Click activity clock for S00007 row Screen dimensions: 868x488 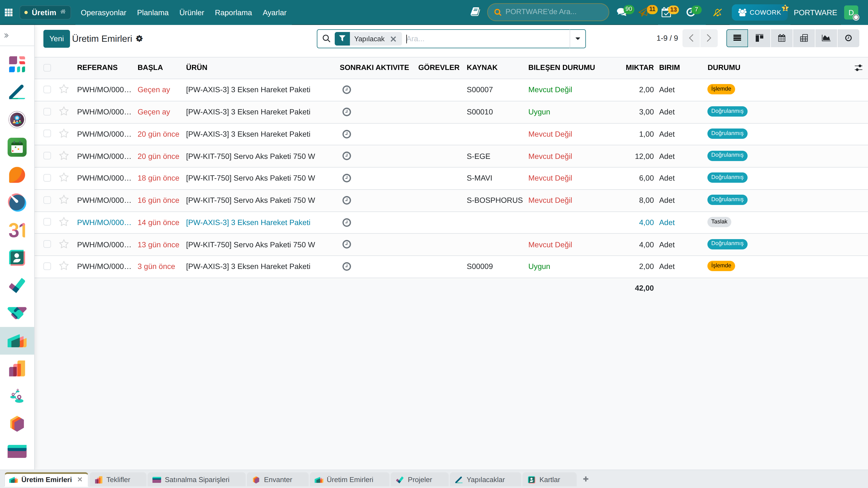346,89
